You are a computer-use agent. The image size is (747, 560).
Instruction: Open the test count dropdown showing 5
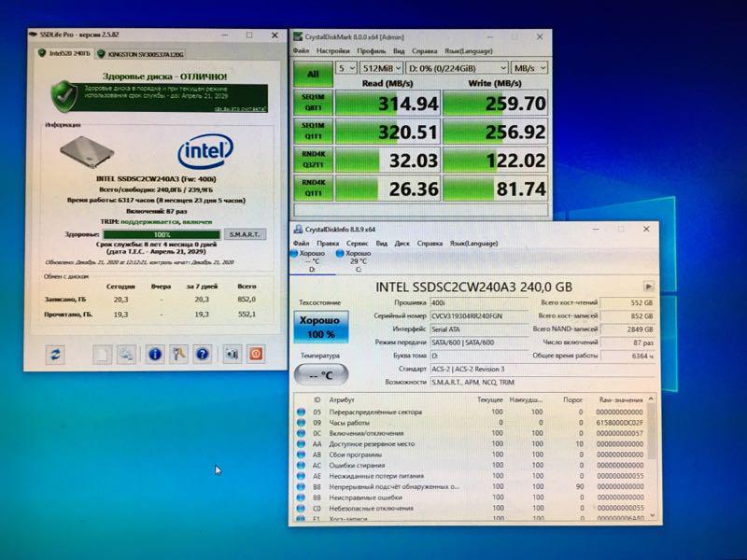click(345, 68)
